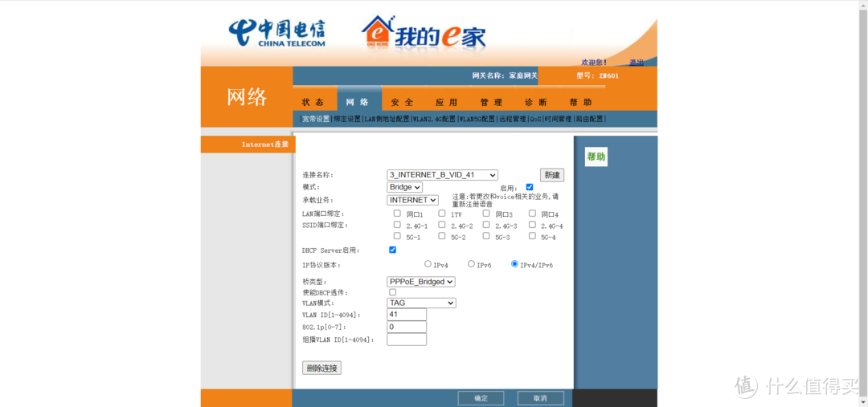Open the 管理 tab

click(491, 102)
